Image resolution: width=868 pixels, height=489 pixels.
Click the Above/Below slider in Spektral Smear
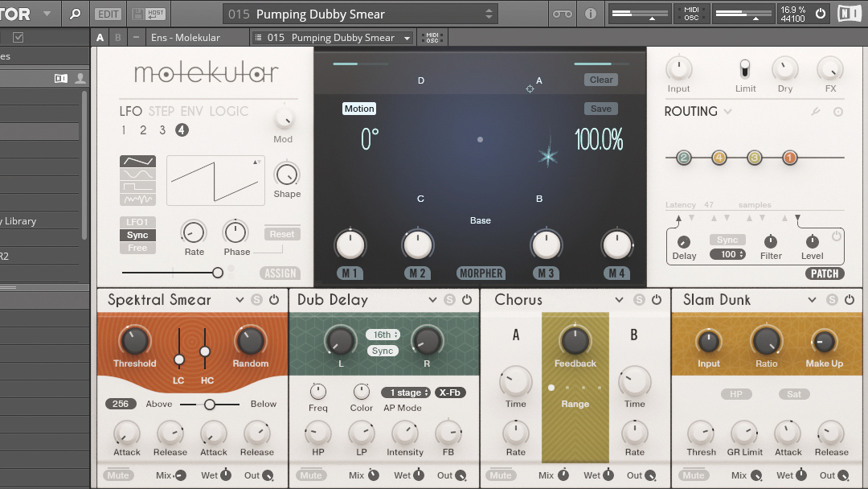(209, 405)
